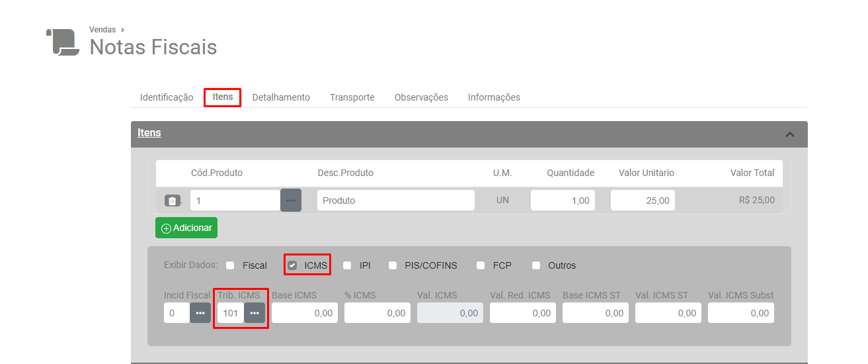The width and height of the screenshot is (868, 364).
Task: Click the Notas Fiscais scroll document icon
Action: pyautogui.click(x=62, y=42)
